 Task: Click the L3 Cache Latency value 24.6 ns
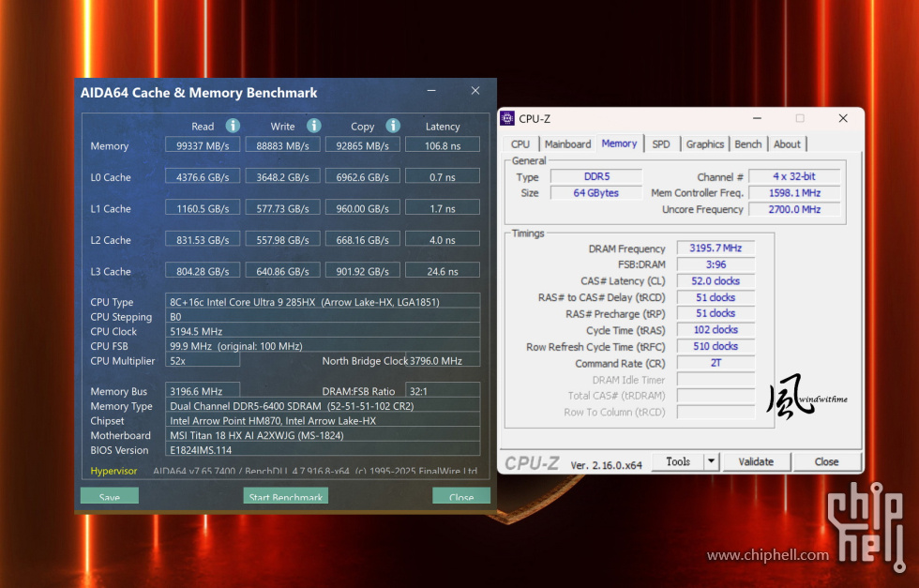[x=443, y=271]
